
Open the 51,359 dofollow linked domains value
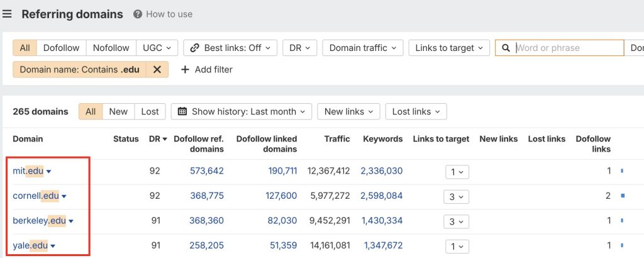coord(284,245)
